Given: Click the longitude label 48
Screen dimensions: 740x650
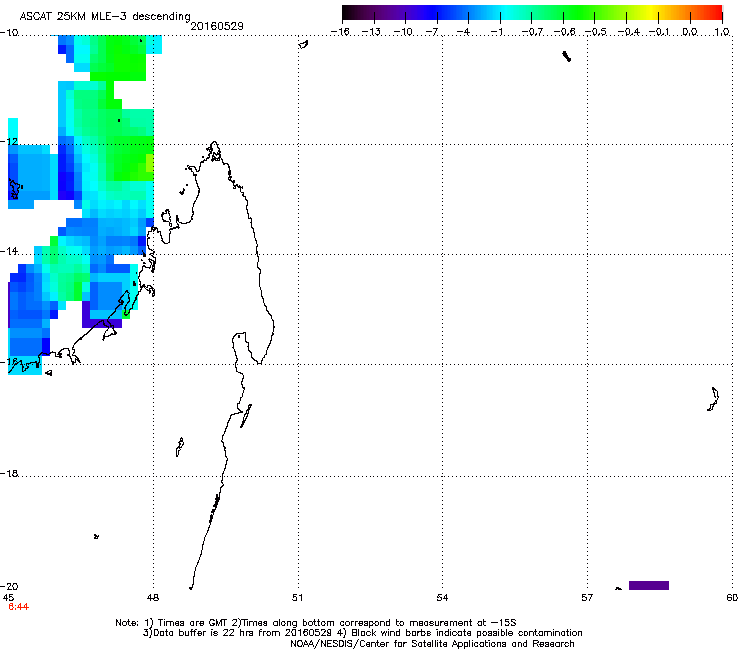Looking at the screenshot, I should click(x=153, y=598).
